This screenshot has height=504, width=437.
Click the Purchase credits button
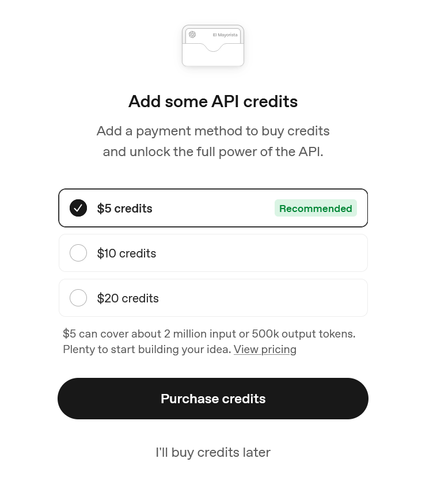pos(213,399)
